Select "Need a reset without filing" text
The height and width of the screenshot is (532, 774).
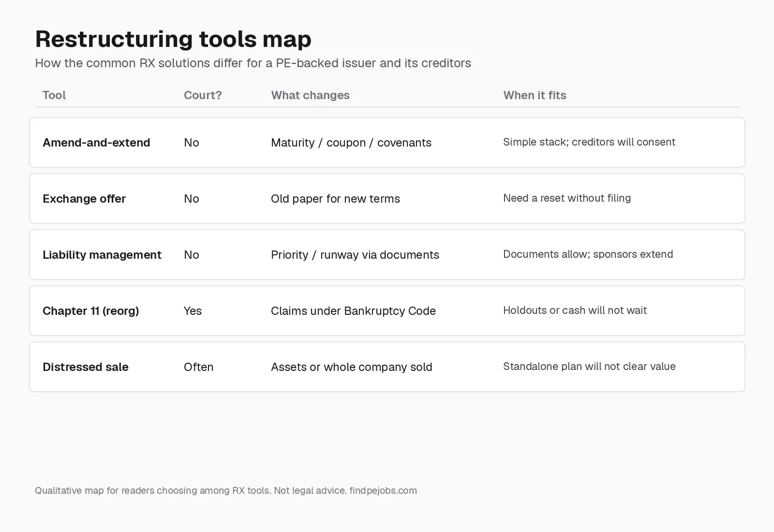(x=567, y=198)
